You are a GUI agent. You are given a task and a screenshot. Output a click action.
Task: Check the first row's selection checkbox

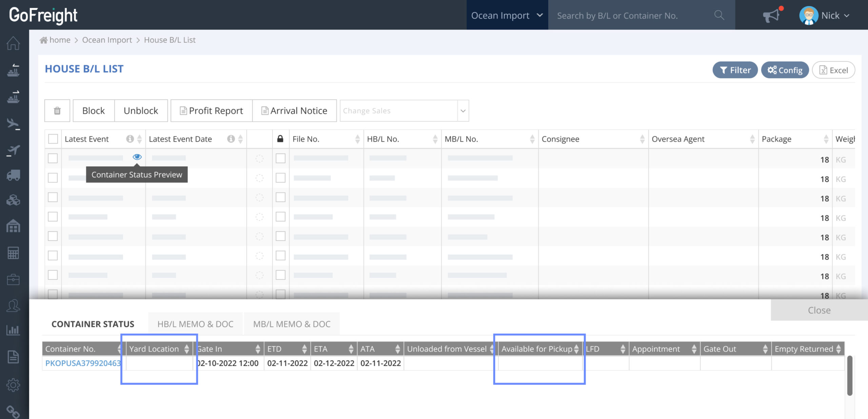[53, 158]
